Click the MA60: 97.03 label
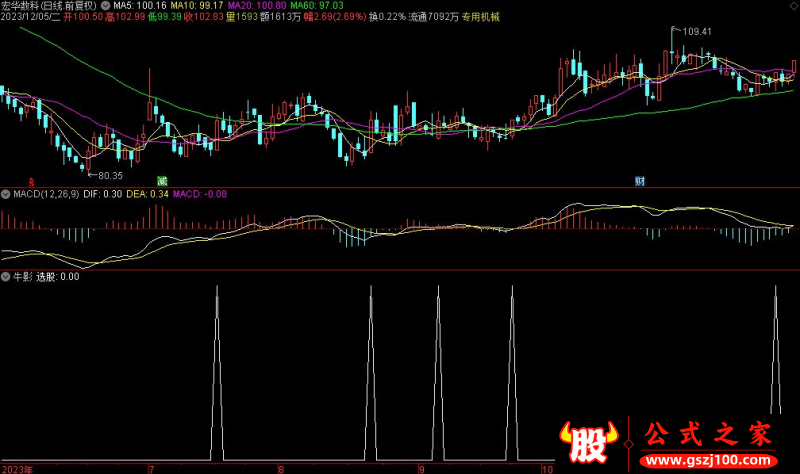Image resolution: width=800 pixels, height=474 pixels. [x=317, y=6]
